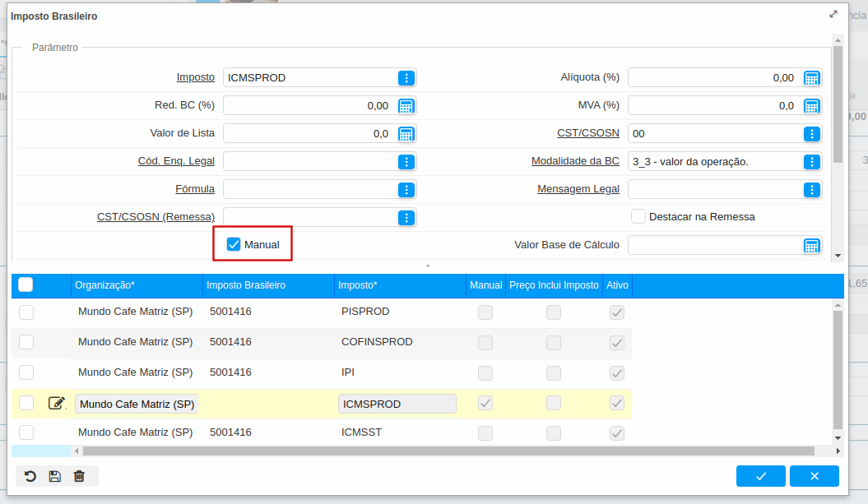Image resolution: width=868 pixels, height=504 pixels.
Task: Confirm dialog with the checkmark button
Action: click(761, 476)
